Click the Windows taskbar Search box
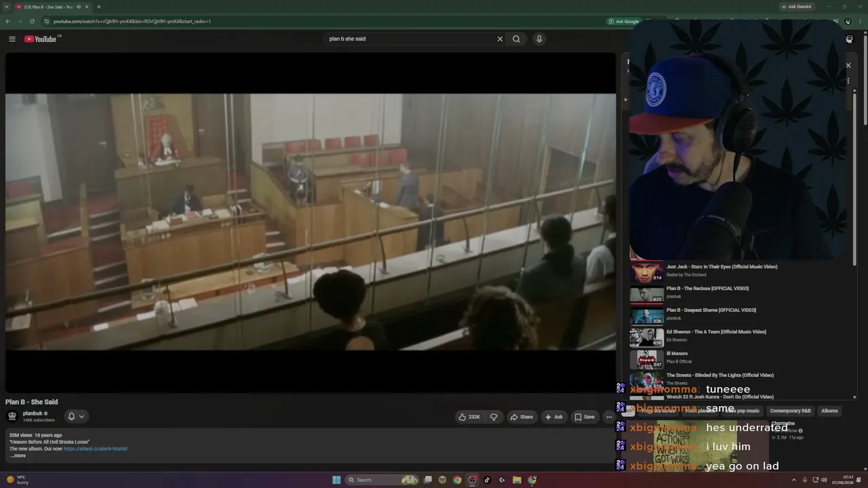 click(x=382, y=480)
